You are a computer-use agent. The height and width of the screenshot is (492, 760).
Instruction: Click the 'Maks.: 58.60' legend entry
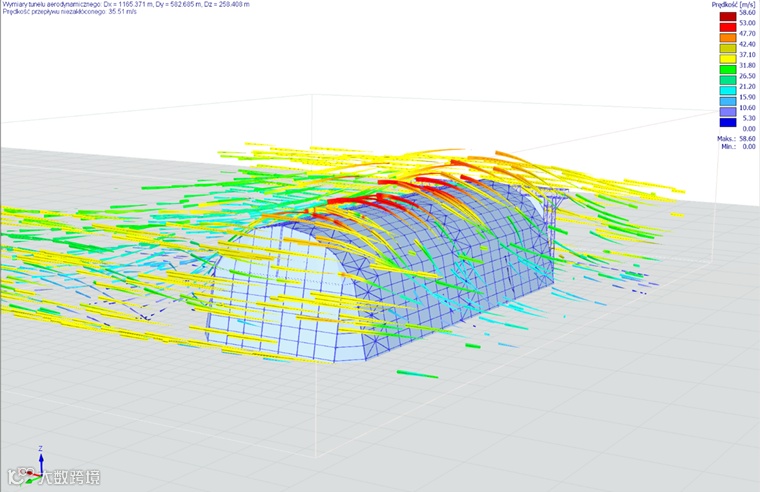(x=736, y=139)
